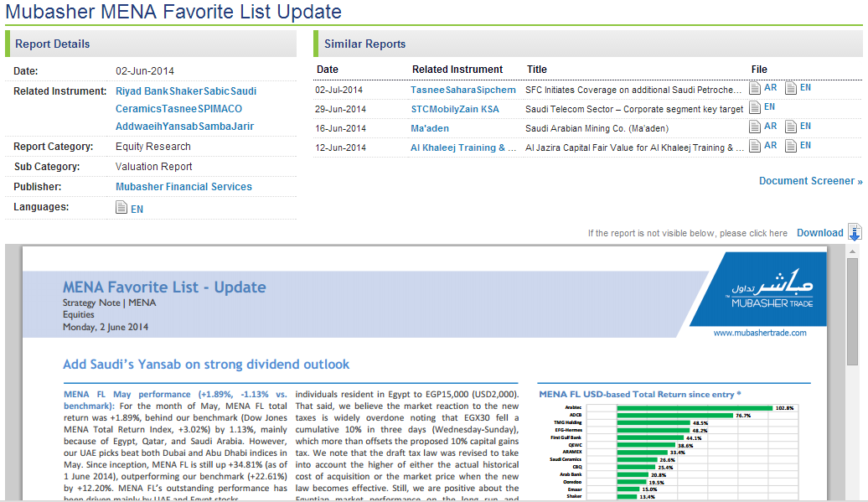Open the Tasnee link in the 02-Jul-2014 row
Screen dimensions: 868x502
coord(427,90)
